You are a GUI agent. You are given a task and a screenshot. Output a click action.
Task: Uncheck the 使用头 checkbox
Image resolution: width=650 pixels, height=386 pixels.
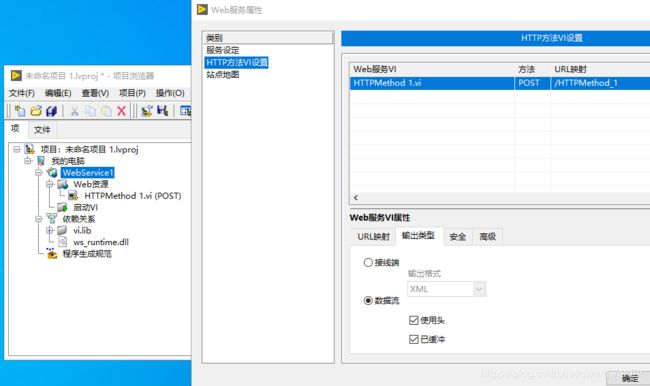(413, 320)
